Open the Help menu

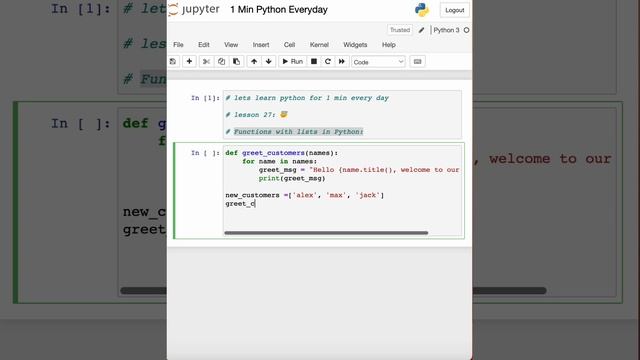pyautogui.click(x=389, y=45)
